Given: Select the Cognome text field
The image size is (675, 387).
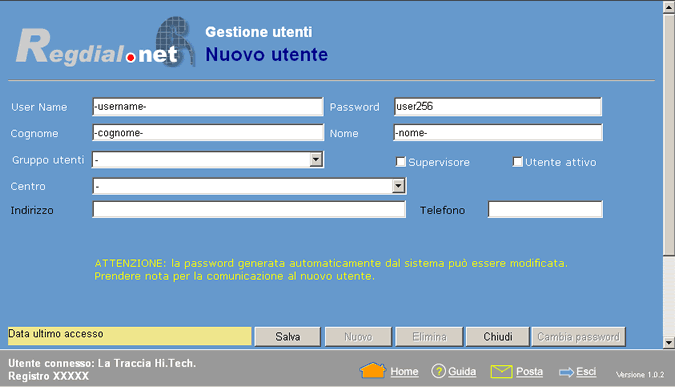Looking at the screenshot, I should (208, 133).
